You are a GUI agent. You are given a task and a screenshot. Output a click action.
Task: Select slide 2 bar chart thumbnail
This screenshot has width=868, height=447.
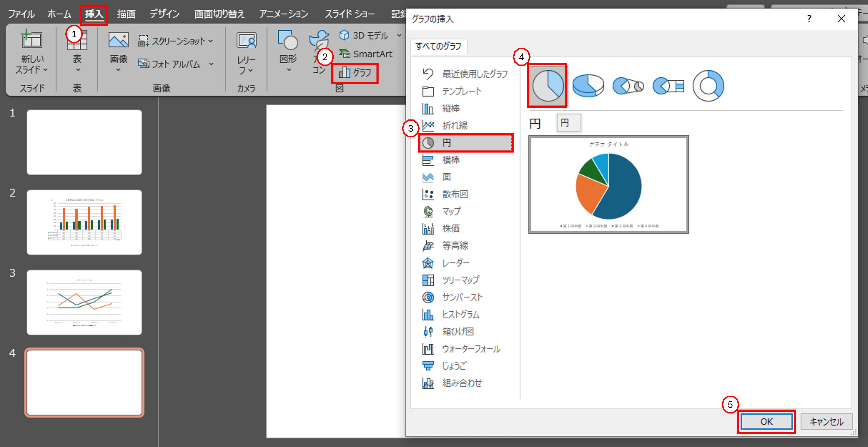84,222
